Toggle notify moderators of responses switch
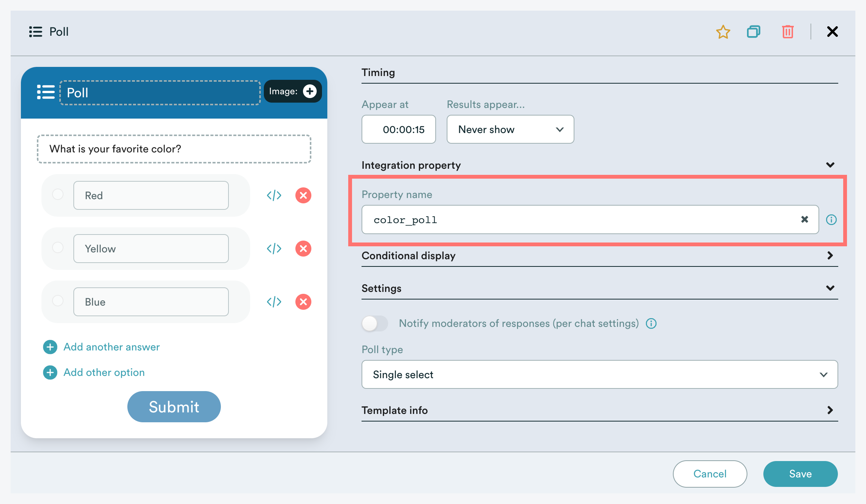Screen dimensions: 866x504 tap(375, 323)
